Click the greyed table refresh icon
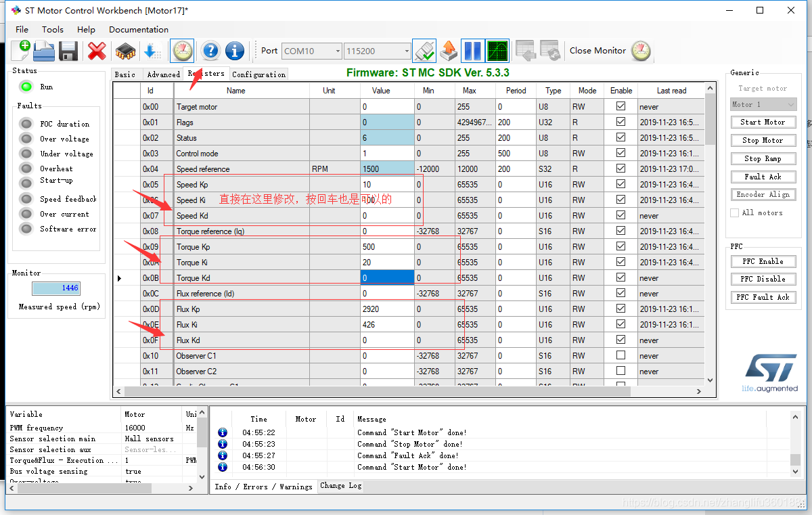The height and width of the screenshot is (515, 812). 549,51
